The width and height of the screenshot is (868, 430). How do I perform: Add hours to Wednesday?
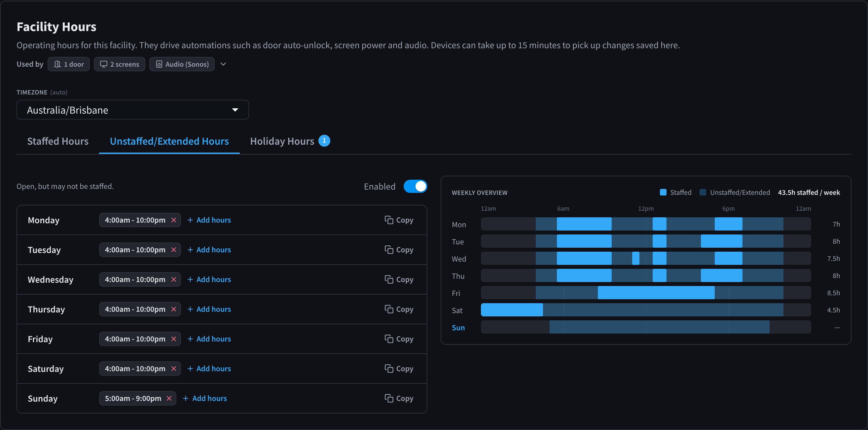(x=209, y=279)
